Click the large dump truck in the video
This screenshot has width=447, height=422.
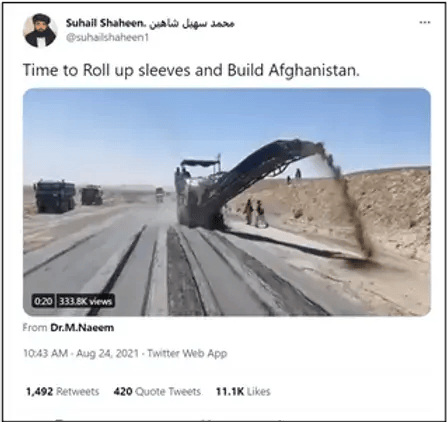click(x=55, y=196)
